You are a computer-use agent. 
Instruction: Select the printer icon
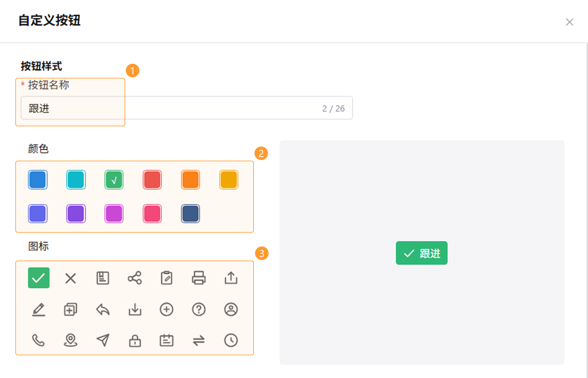pos(199,278)
